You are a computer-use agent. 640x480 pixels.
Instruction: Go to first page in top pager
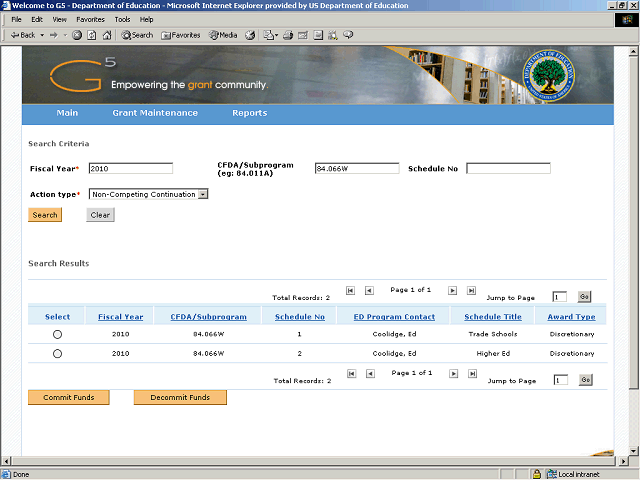tap(350, 291)
